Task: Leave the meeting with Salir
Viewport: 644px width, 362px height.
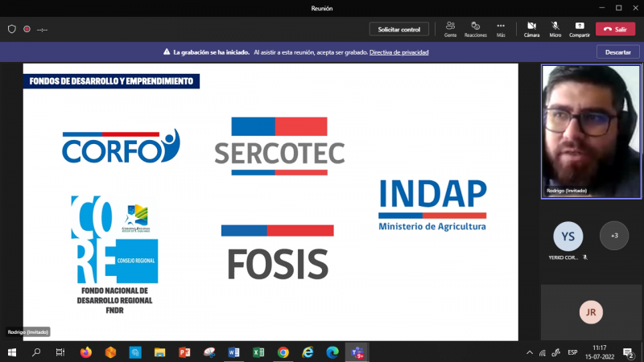Action: point(615,29)
